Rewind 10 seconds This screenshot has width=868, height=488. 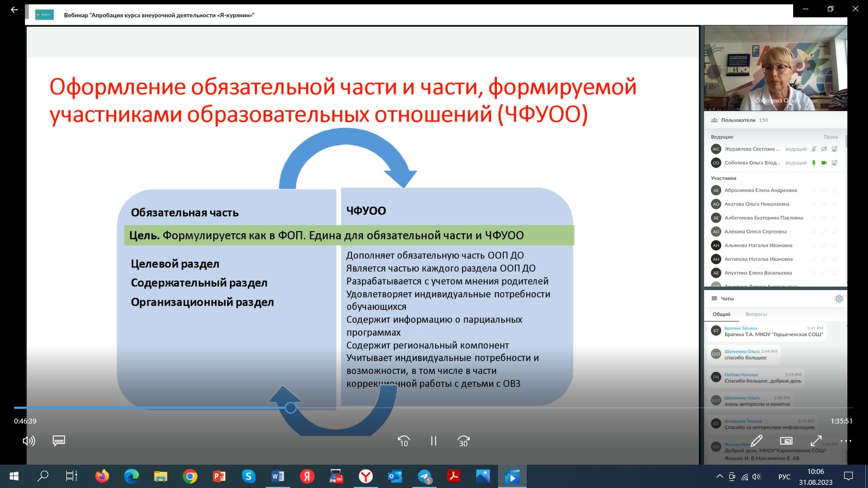tap(404, 441)
